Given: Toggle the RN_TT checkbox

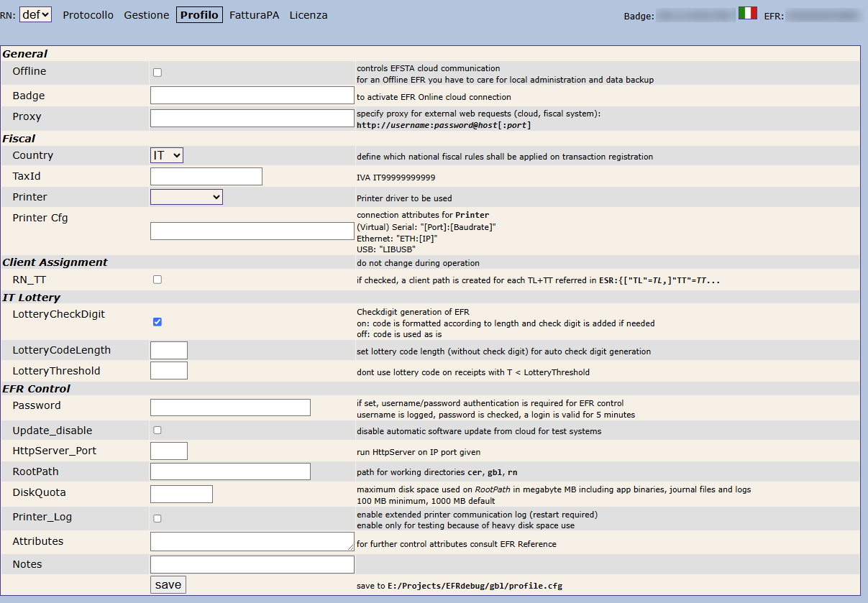Looking at the screenshot, I should tap(157, 280).
